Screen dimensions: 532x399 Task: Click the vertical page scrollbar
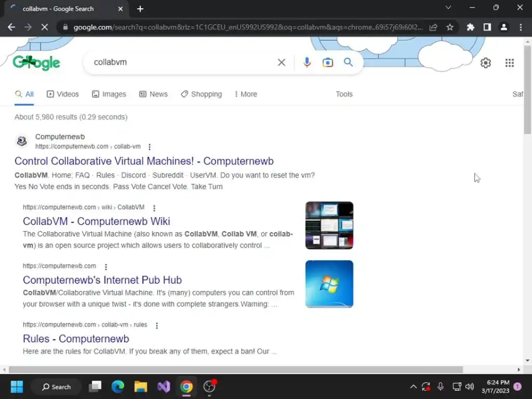[528, 90]
